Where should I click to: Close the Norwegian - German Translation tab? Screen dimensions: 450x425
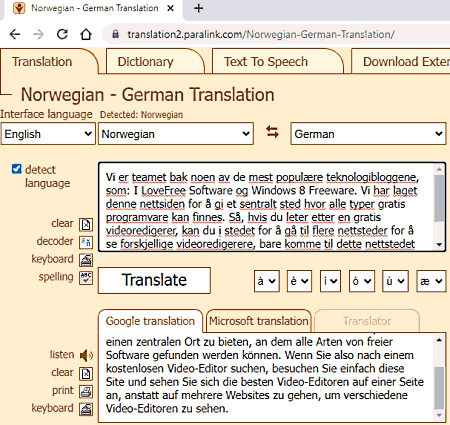click(x=170, y=8)
